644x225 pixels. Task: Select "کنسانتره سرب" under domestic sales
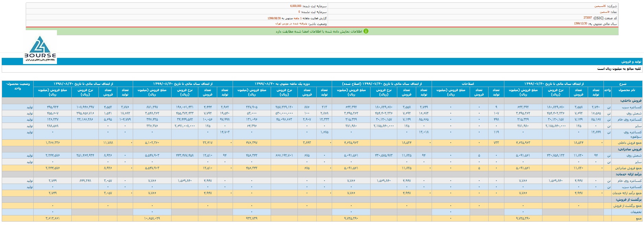pos(631,107)
